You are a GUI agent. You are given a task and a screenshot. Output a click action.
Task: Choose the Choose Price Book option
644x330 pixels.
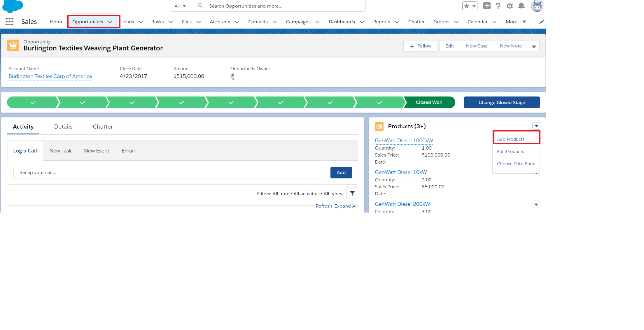[516, 164]
